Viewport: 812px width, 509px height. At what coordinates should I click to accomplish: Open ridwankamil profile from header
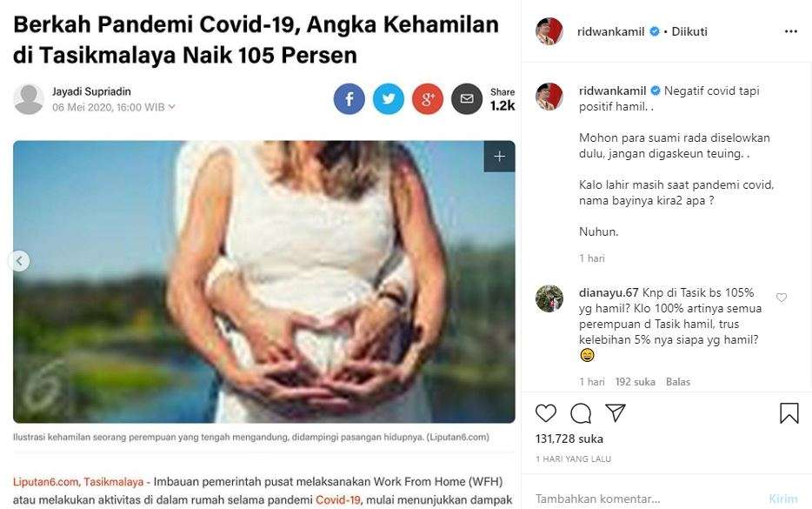pos(613,31)
